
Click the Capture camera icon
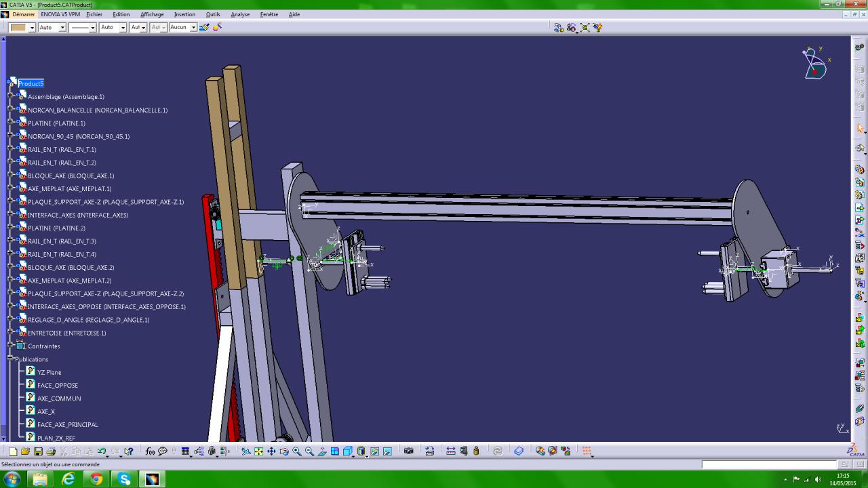408,451
